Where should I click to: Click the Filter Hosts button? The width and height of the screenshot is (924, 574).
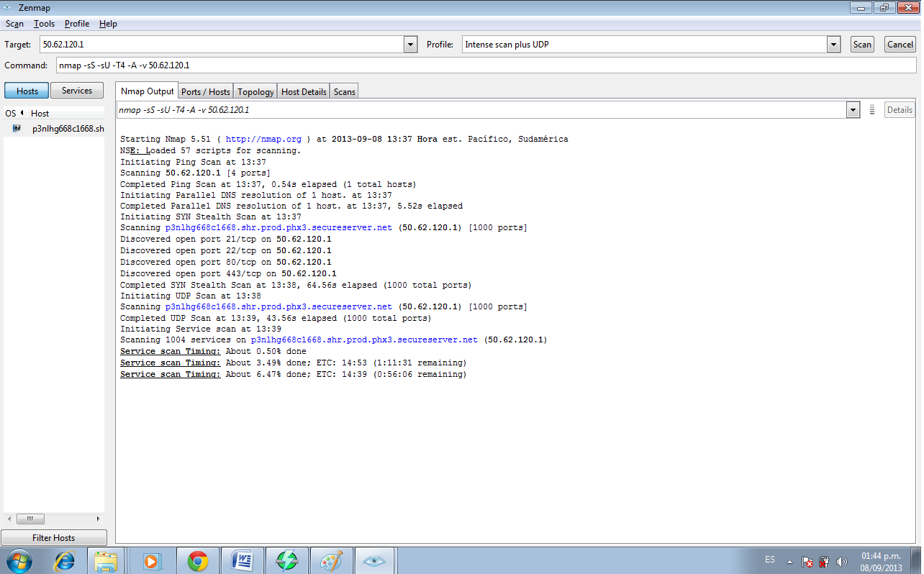[x=54, y=538]
